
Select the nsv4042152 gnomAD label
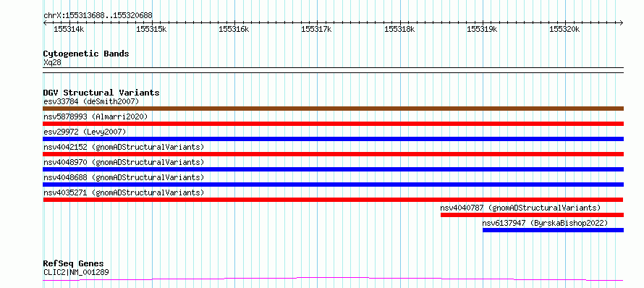[124, 147]
